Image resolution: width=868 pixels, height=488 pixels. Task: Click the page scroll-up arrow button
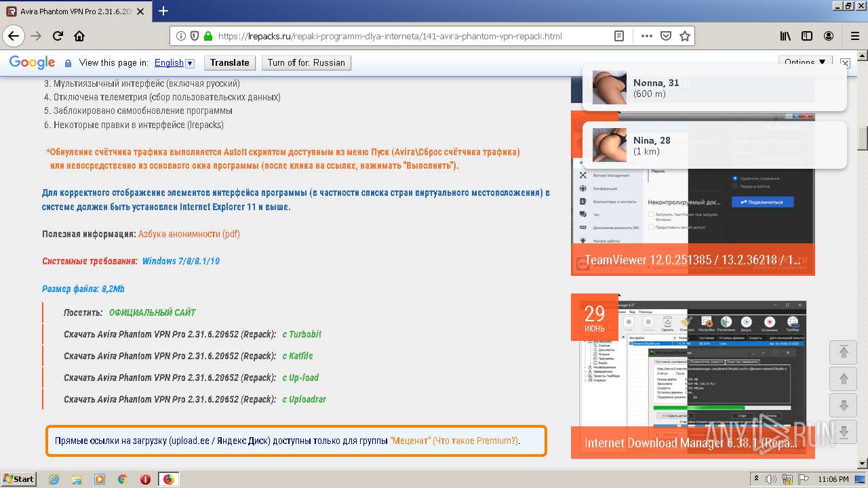(844, 379)
